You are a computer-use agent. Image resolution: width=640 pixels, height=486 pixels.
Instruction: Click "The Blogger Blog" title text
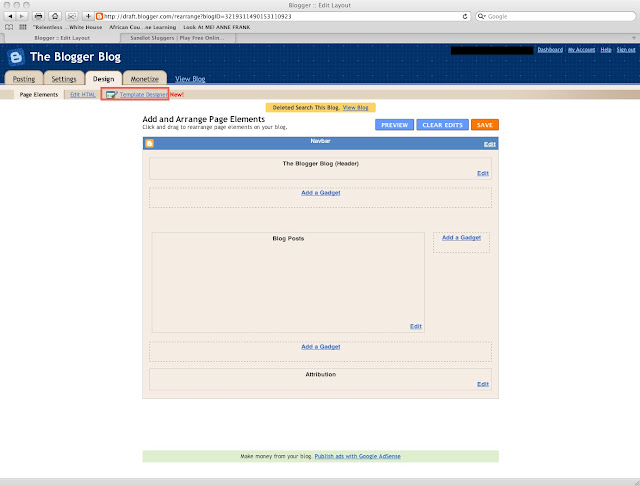(x=76, y=57)
